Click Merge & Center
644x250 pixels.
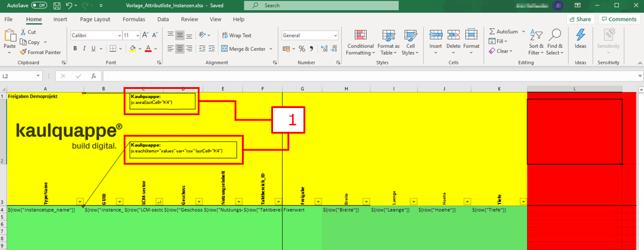click(244, 49)
